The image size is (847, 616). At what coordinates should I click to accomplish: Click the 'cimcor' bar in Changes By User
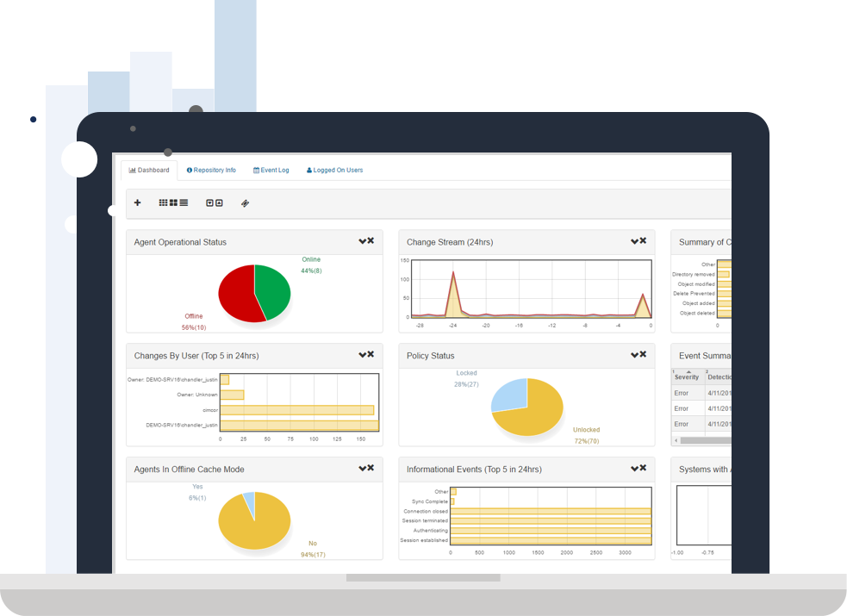tap(297, 410)
